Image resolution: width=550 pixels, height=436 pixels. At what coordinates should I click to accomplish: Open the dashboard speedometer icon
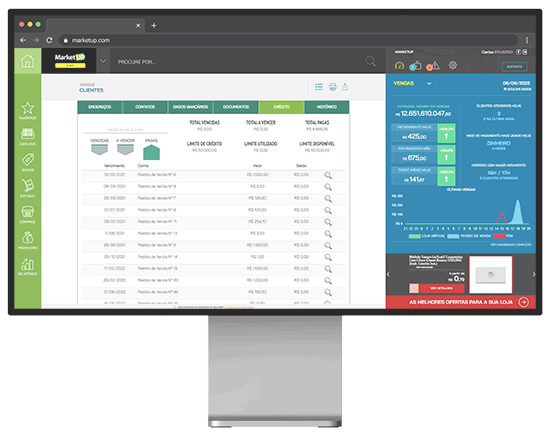399,66
